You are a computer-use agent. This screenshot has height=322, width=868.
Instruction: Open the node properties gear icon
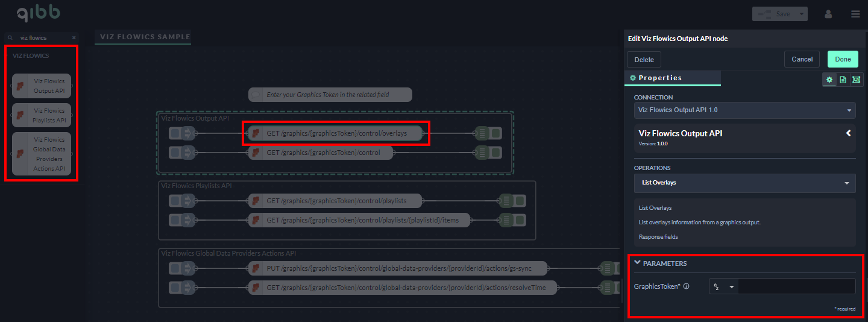click(829, 80)
